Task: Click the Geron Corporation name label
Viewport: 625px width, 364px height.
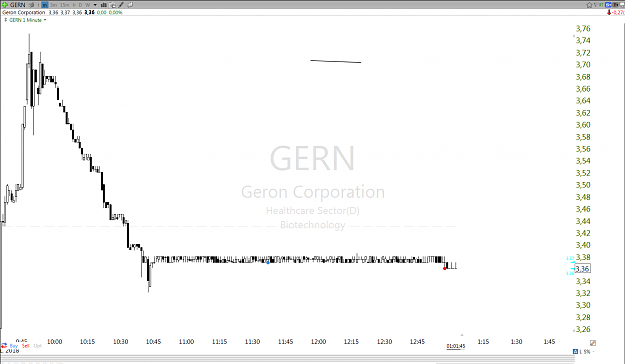Action: point(23,12)
